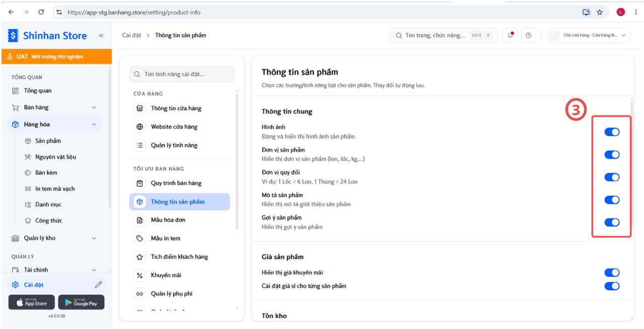Toggle the Gợi ý sản phẩm switch
This screenshot has height=329, width=644.
click(x=612, y=222)
